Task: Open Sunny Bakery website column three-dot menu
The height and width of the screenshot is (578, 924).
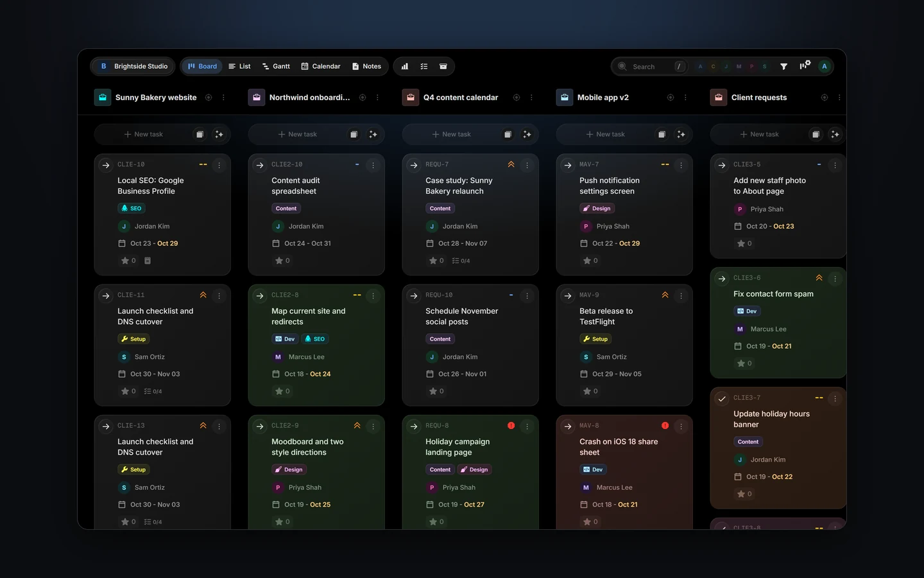Action: tap(223, 98)
